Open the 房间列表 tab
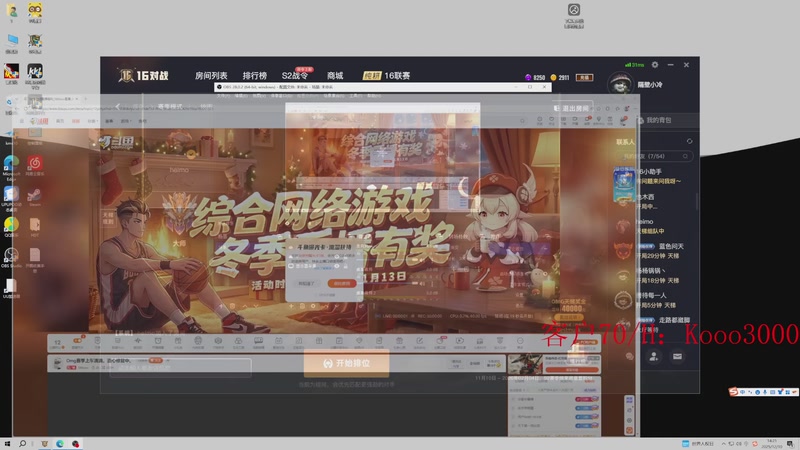Screen dimensions: 800x450 211,76
